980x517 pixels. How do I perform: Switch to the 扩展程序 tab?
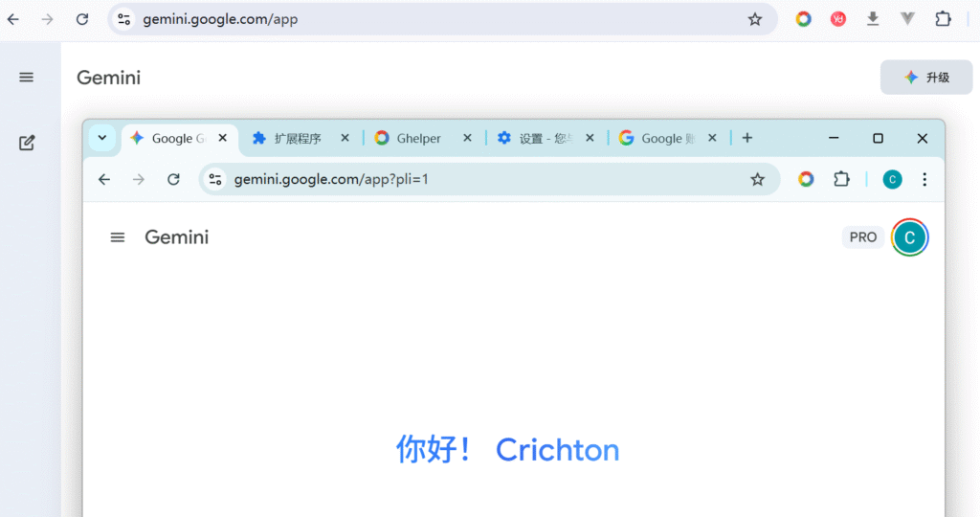[x=297, y=138]
